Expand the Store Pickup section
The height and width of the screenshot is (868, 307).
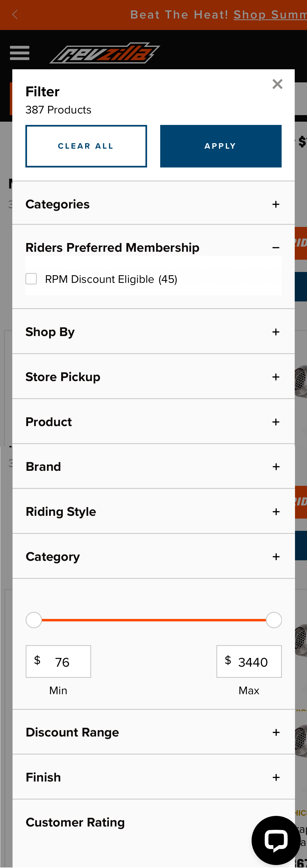point(276,377)
